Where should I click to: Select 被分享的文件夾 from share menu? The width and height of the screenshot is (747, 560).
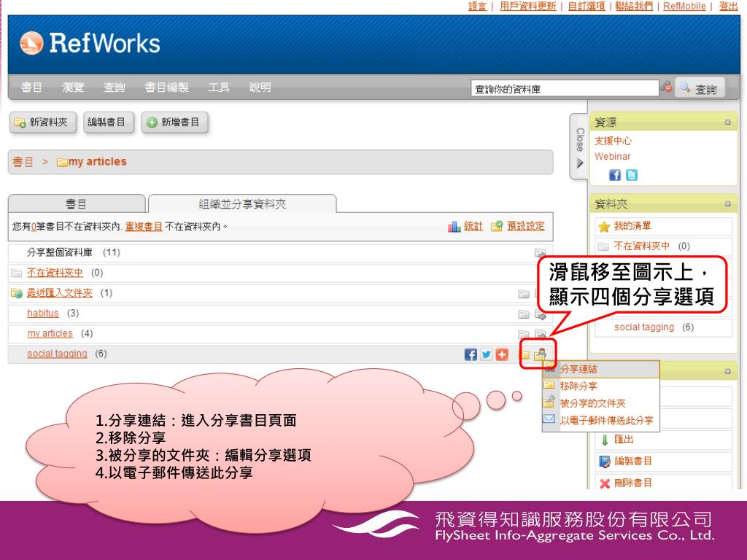coord(601,403)
